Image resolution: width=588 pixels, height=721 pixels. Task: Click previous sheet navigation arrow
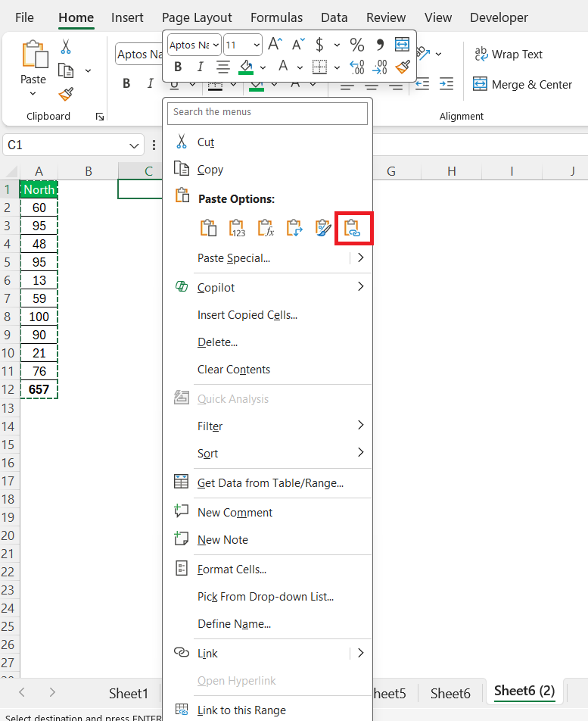click(x=22, y=692)
